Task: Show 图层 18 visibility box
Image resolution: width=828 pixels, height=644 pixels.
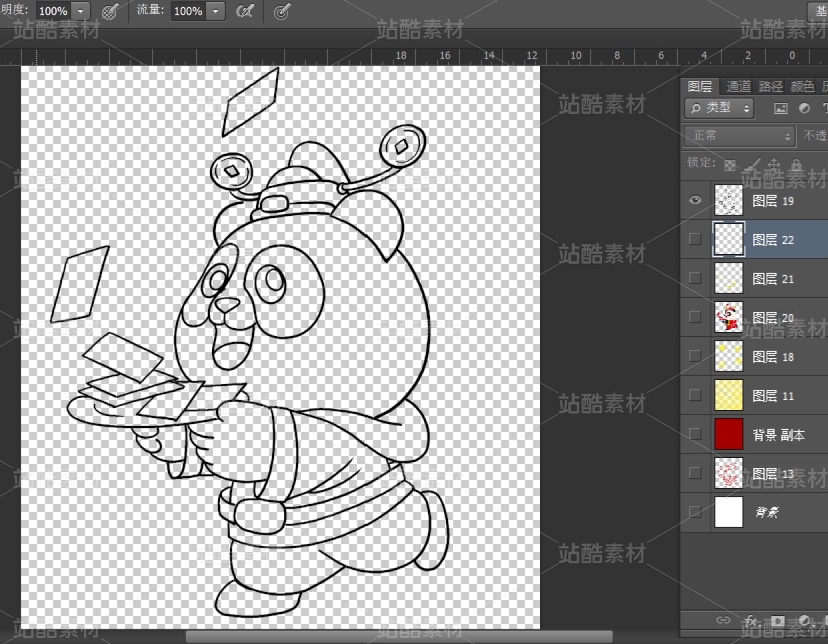Action: 695,356
